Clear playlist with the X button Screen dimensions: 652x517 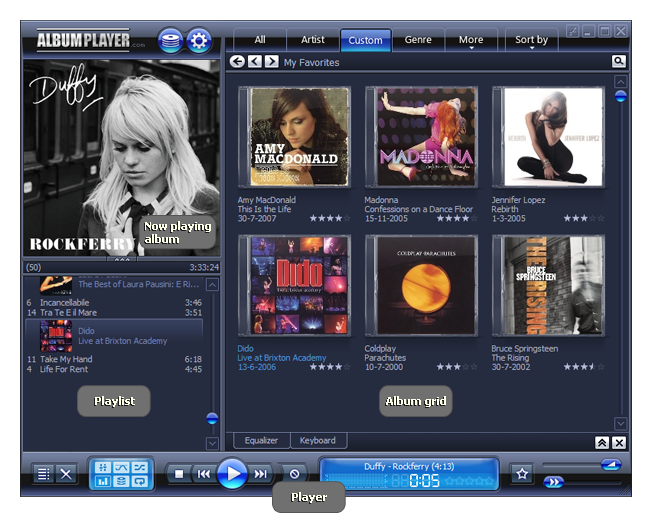click(66, 474)
